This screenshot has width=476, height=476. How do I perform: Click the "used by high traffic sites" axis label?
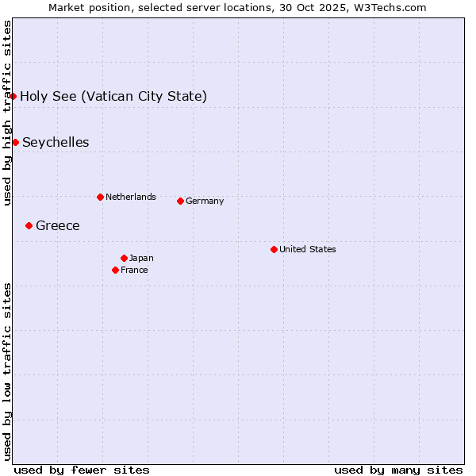(7, 113)
